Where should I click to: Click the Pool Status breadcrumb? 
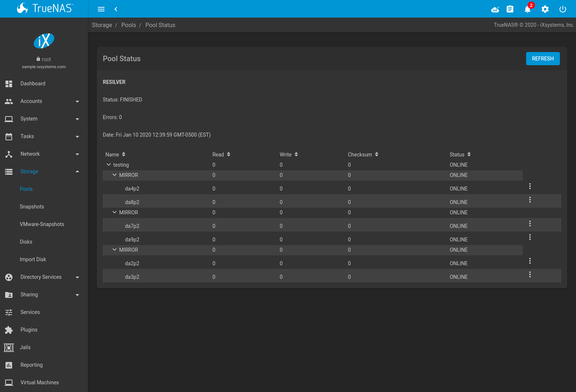[160, 25]
